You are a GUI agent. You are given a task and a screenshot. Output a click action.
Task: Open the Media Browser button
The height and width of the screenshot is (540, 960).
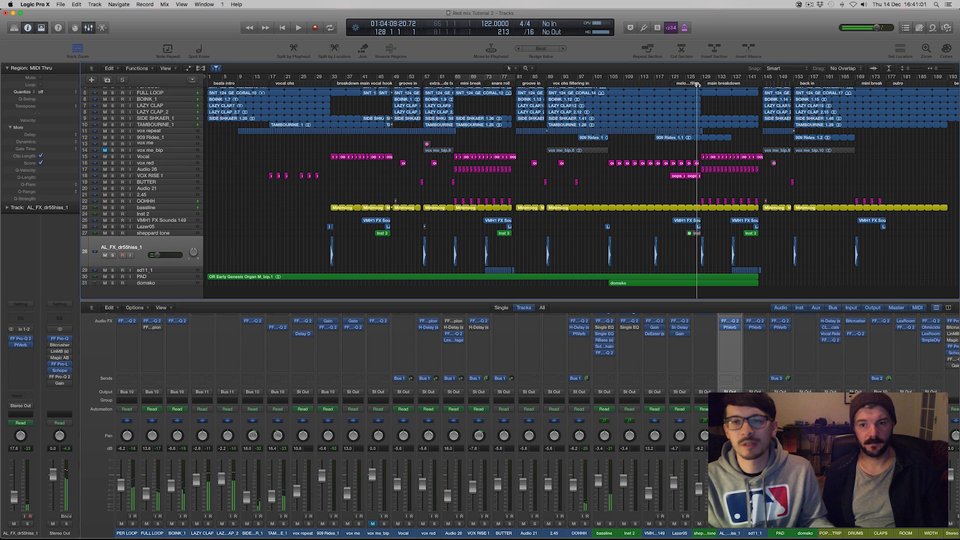(946, 28)
